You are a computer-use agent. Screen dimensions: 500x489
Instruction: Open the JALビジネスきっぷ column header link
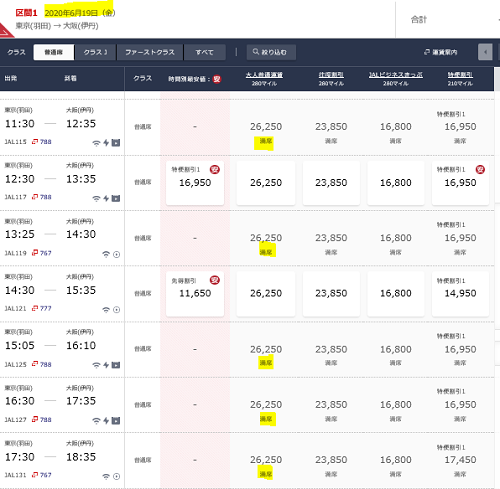pyautogui.click(x=396, y=75)
